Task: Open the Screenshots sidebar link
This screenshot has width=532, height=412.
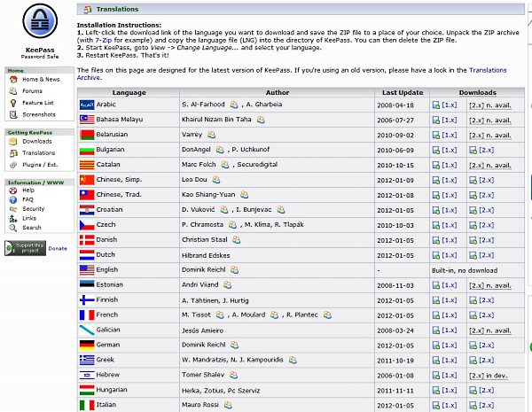Action: tap(38, 114)
